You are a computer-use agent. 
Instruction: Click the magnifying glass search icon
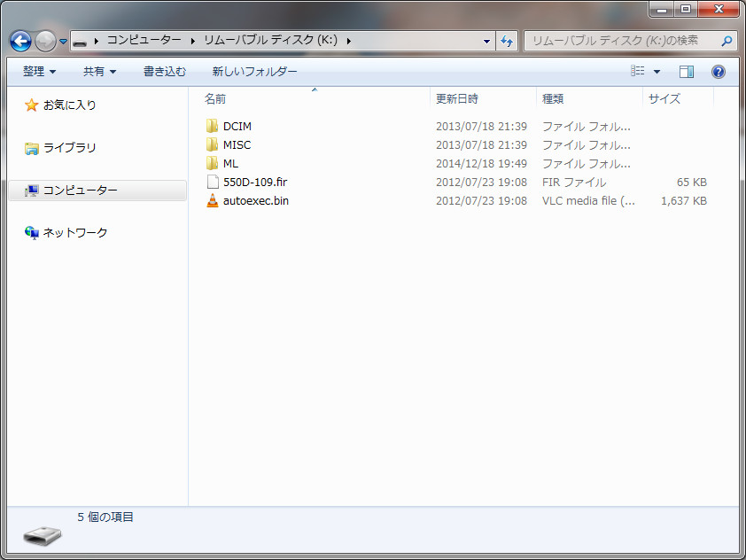(x=727, y=42)
